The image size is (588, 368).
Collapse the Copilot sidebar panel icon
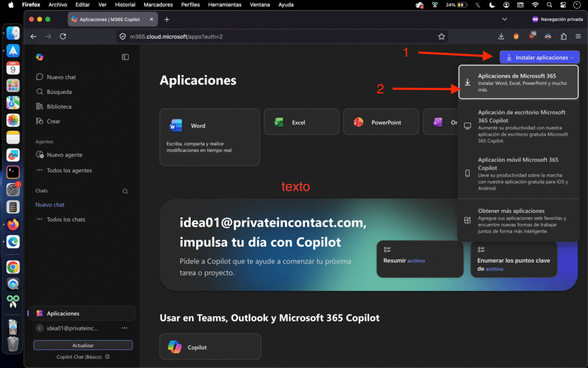tap(125, 57)
